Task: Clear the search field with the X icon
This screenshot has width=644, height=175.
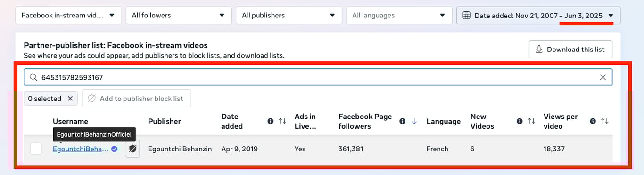Action: click(x=603, y=77)
